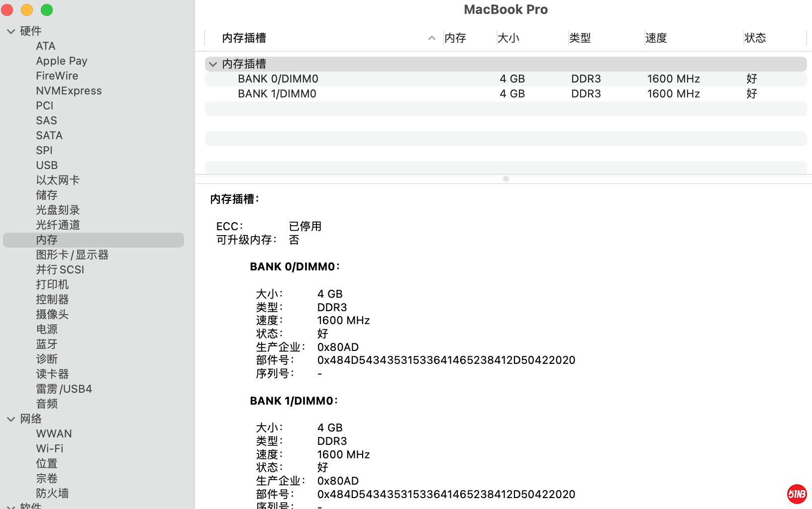Select SPI in the sidebar

point(44,151)
